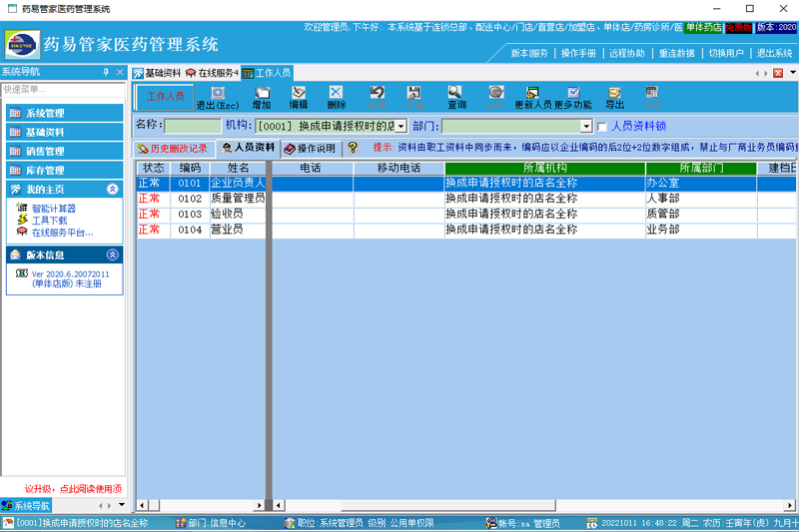The image size is (799, 532).
Task: Click the left grid's scroll-left arrow
Action: 142,505
